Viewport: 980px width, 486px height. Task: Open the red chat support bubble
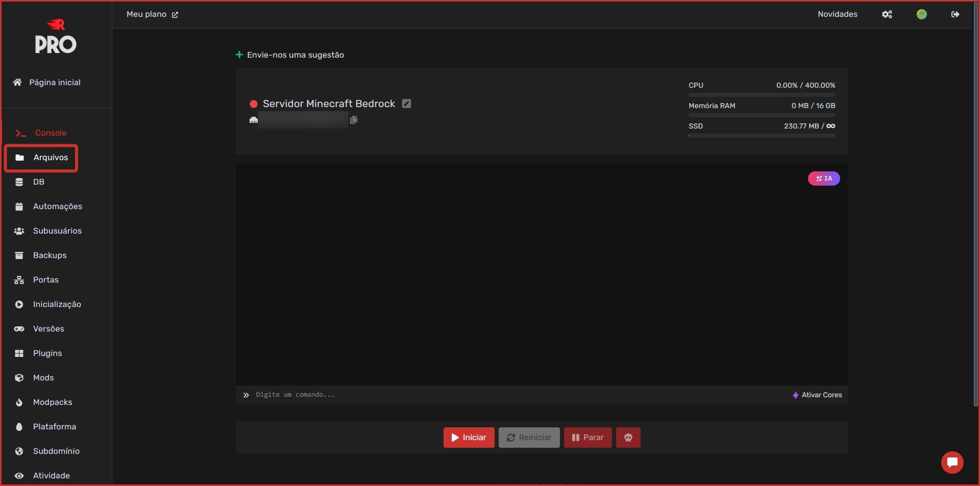coord(952,463)
